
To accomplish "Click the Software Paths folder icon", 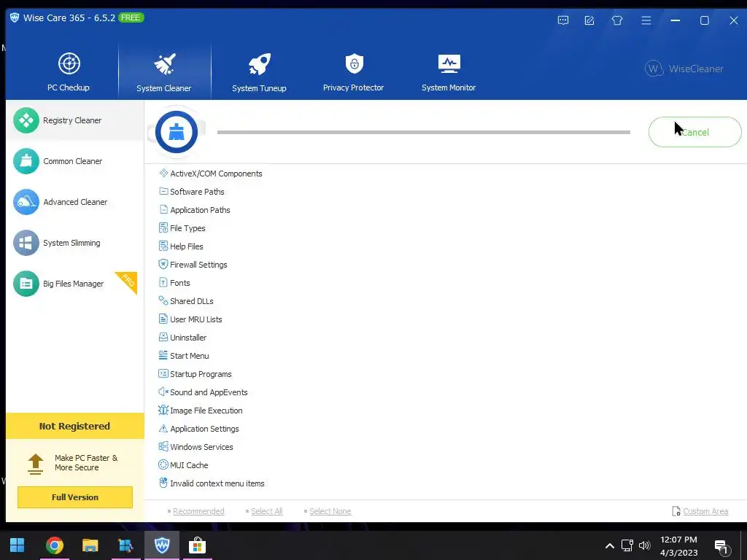I will point(163,192).
